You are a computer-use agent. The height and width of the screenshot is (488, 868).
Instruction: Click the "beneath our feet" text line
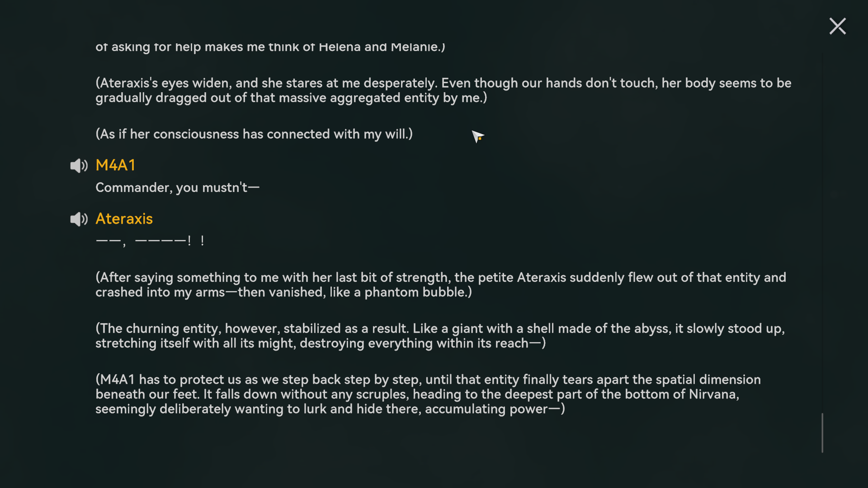[417, 394]
